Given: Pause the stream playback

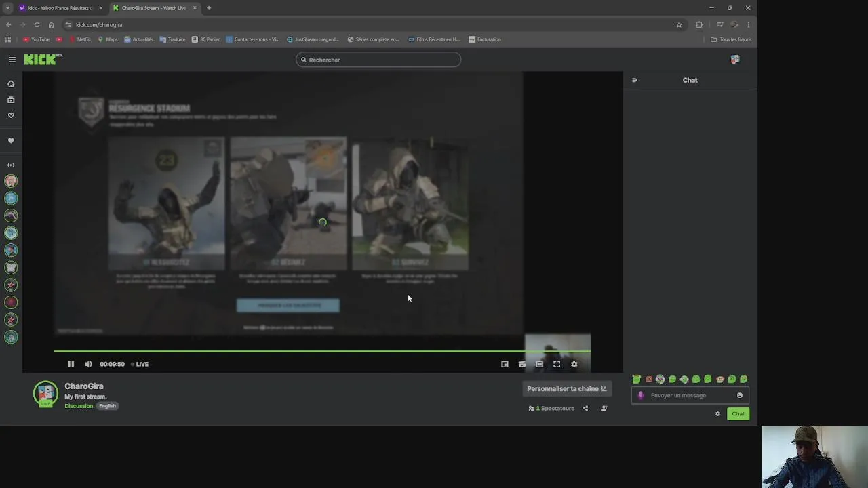Looking at the screenshot, I should 71,364.
